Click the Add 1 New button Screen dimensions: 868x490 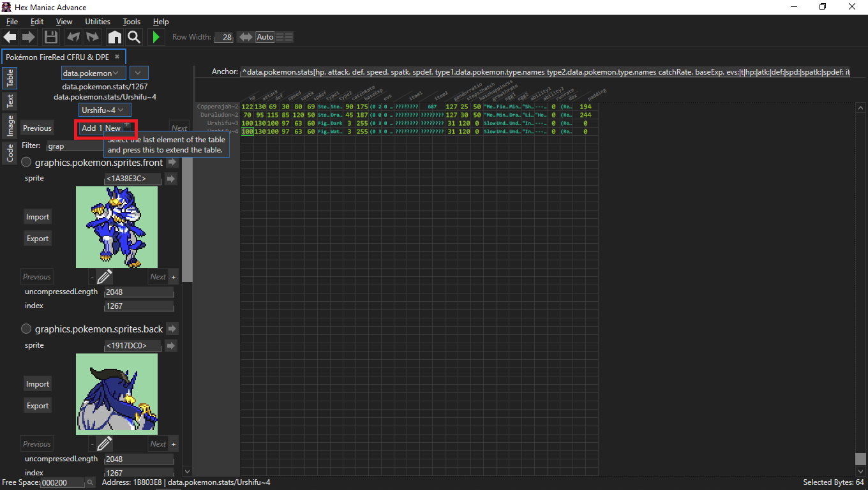(101, 128)
